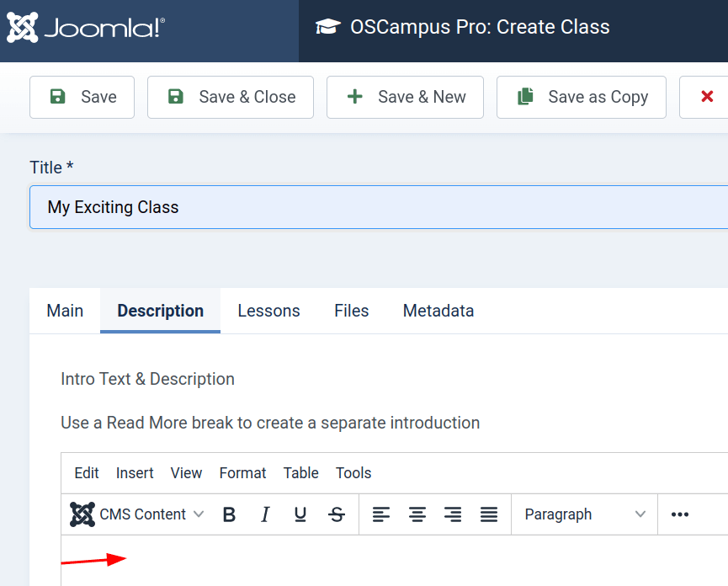Expand the Paragraph format dropdown
The image size is (728, 586).
click(x=584, y=514)
